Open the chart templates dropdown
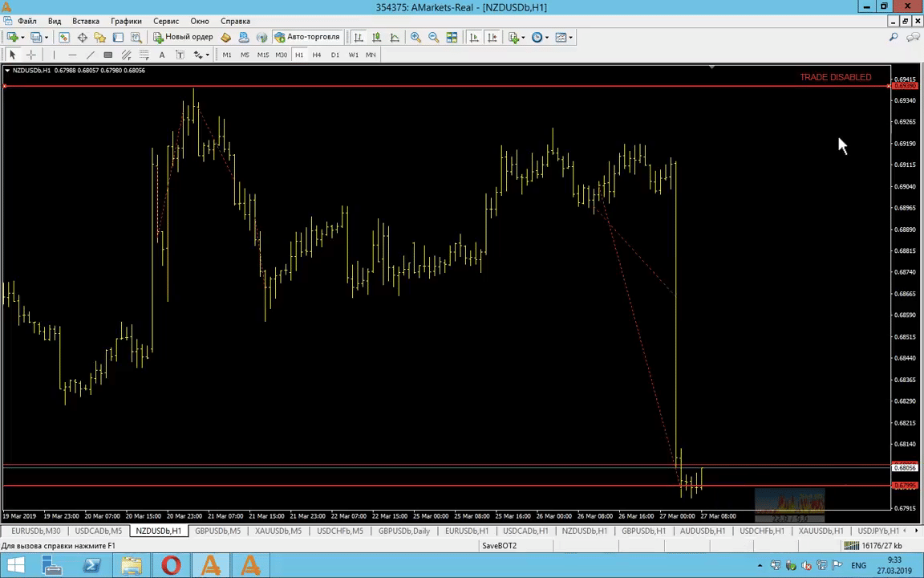Image resolution: width=924 pixels, height=578 pixels. tap(570, 38)
